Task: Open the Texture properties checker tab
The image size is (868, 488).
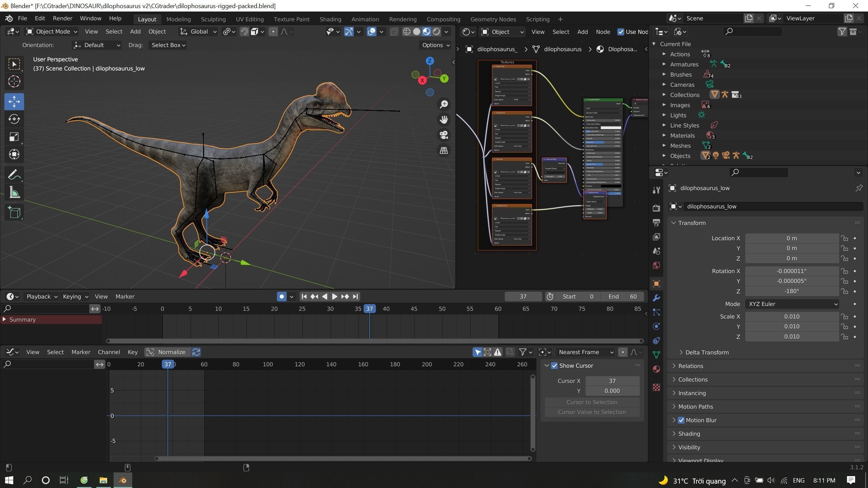Action: (x=656, y=387)
